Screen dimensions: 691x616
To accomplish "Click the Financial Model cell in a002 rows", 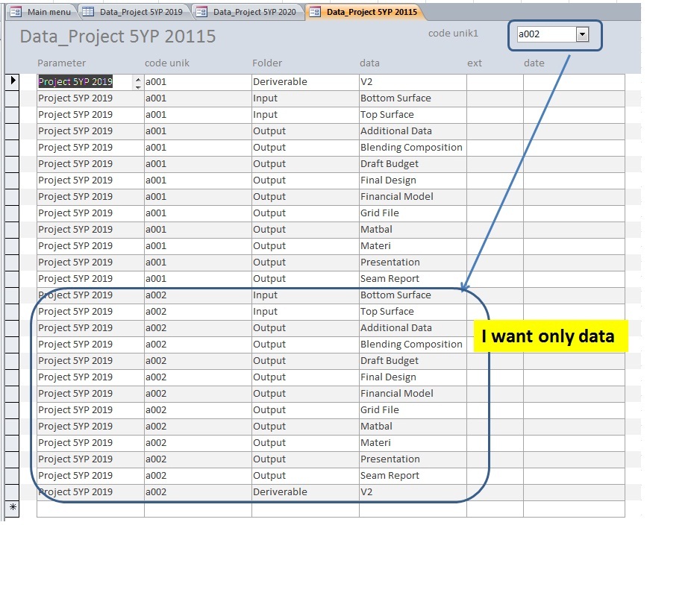I will click(396, 394).
